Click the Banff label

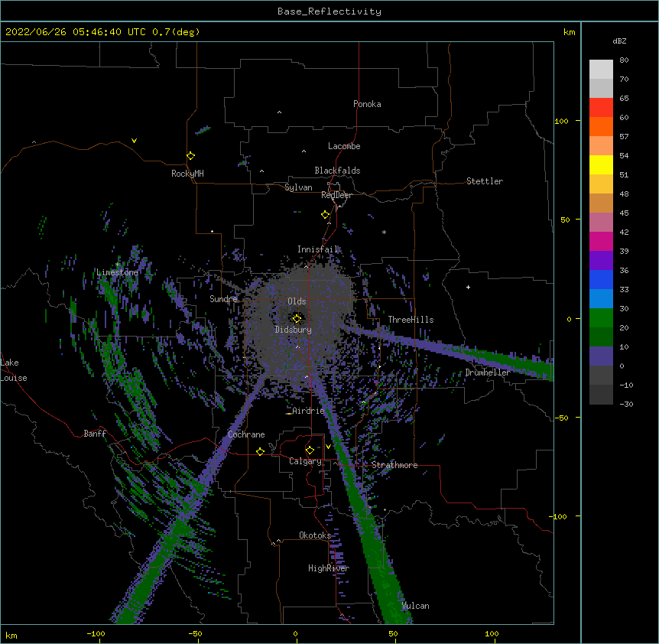click(x=95, y=434)
